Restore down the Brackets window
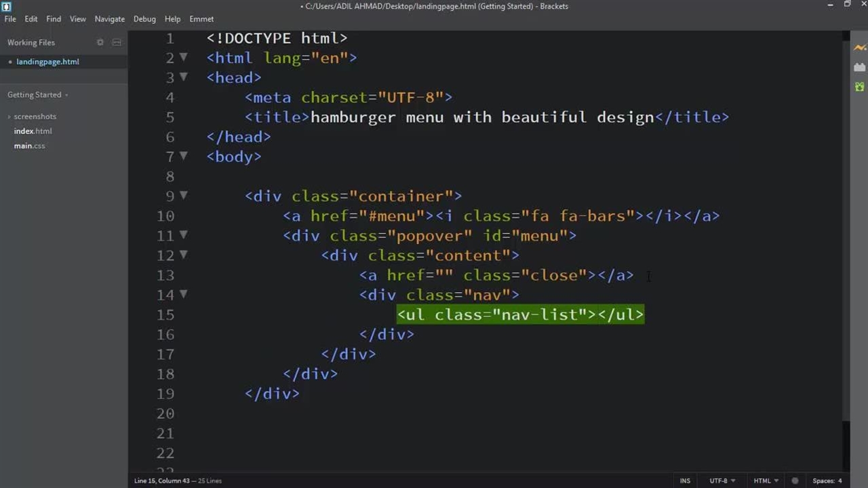868x488 pixels. pos(847,5)
